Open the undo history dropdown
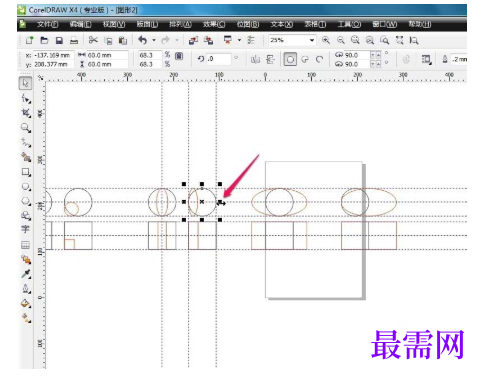The image size is (483, 376). pyautogui.click(x=154, y=40)
